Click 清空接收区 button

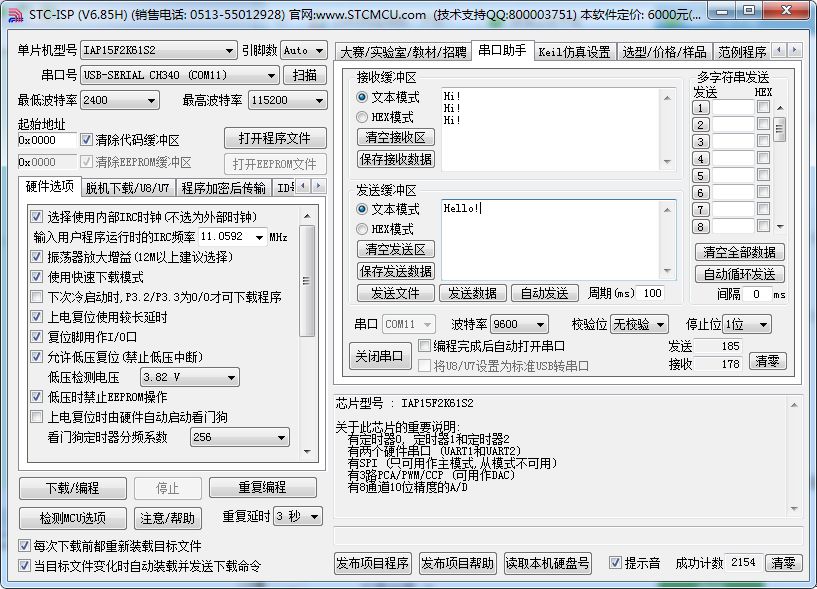pos(395,137)
